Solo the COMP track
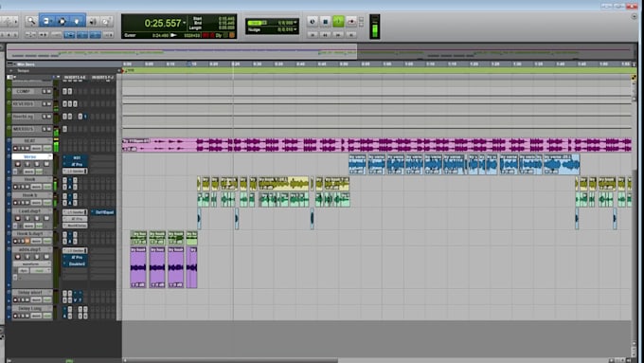644x363 pixels. (x=45, y=91)
